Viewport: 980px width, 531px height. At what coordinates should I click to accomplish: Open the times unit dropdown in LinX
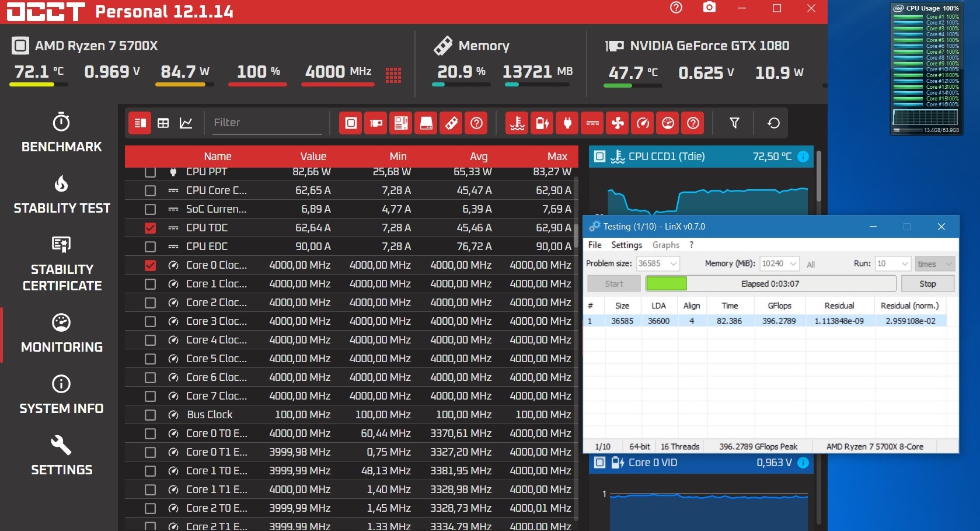[935, 263]
